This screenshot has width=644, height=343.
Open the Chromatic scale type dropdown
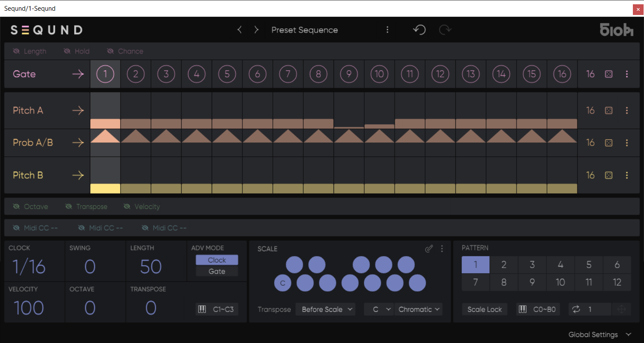coord(419,310)
